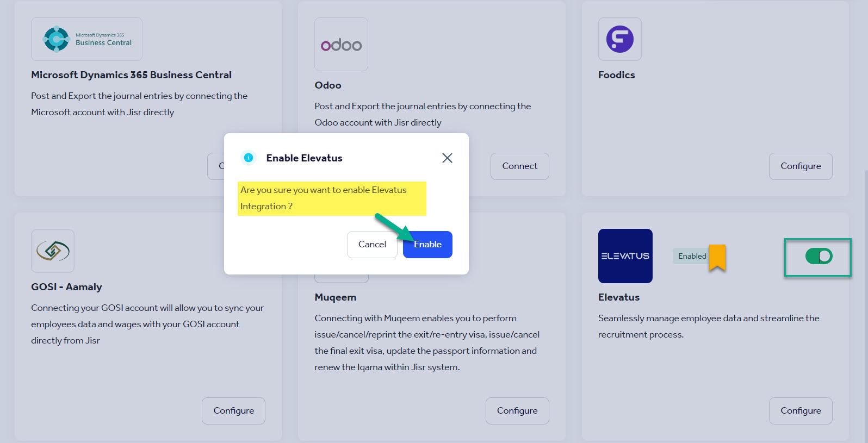Viewport: 868px width, 443px height.
Task: Click the dark blue Elevatus logo
Action: [625, 256]
